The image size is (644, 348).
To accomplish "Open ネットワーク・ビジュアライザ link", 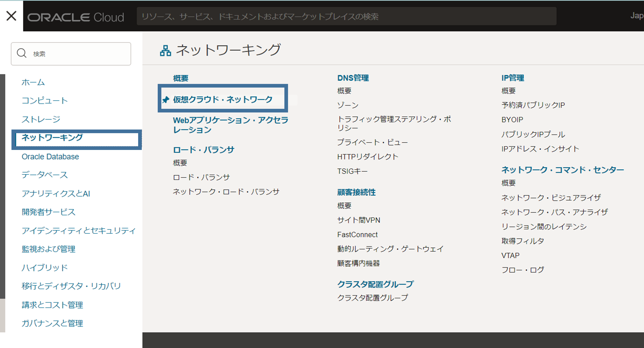I will [x=551, y=198].
